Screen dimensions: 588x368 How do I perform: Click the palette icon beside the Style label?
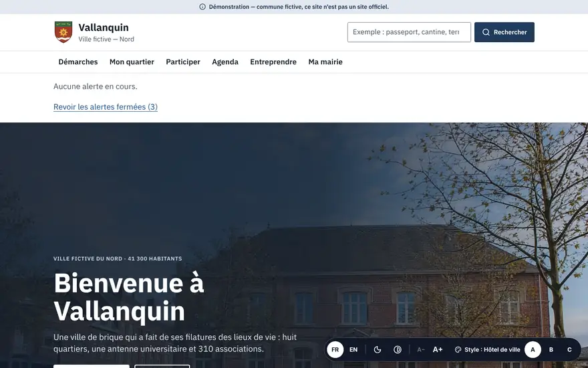point(458,349)
